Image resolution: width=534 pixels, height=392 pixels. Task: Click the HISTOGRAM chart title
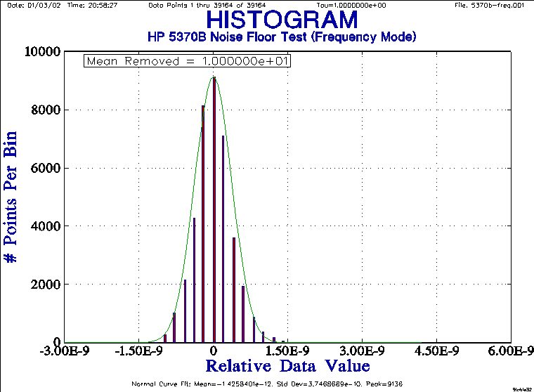[282, 20]
